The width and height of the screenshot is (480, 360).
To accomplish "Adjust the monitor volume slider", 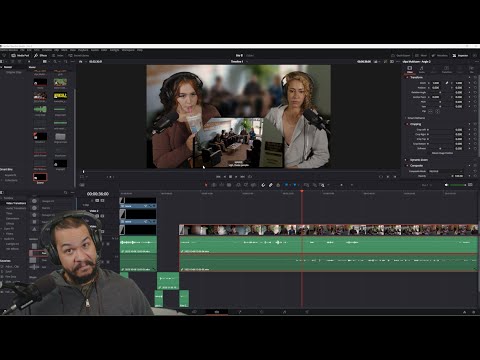I will 458,185.
